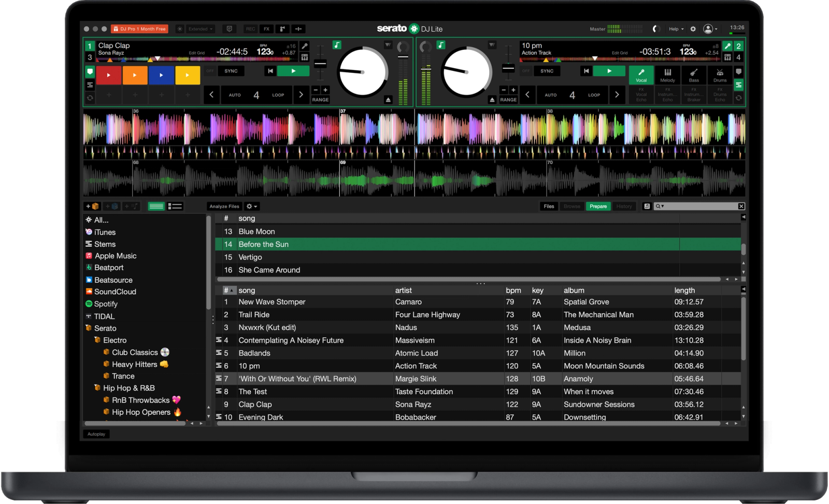Image resolution: width=829 pixels, height=504 pixels.
Task: Select the stems tab icon on deck 1
Action: [90, 84]
